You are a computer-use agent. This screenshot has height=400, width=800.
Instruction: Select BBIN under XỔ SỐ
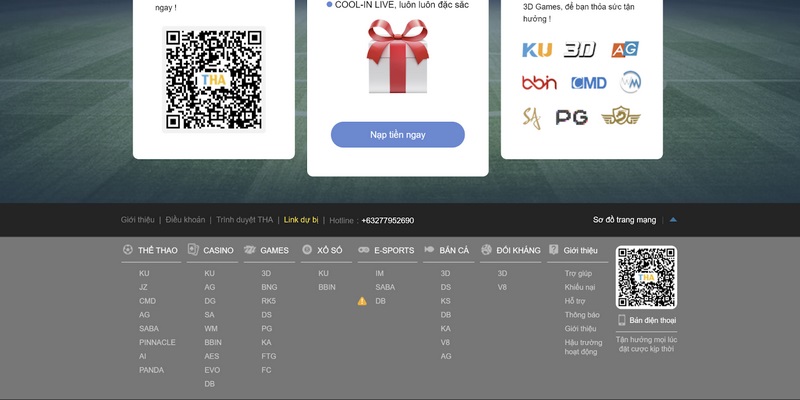pos(327,287)
